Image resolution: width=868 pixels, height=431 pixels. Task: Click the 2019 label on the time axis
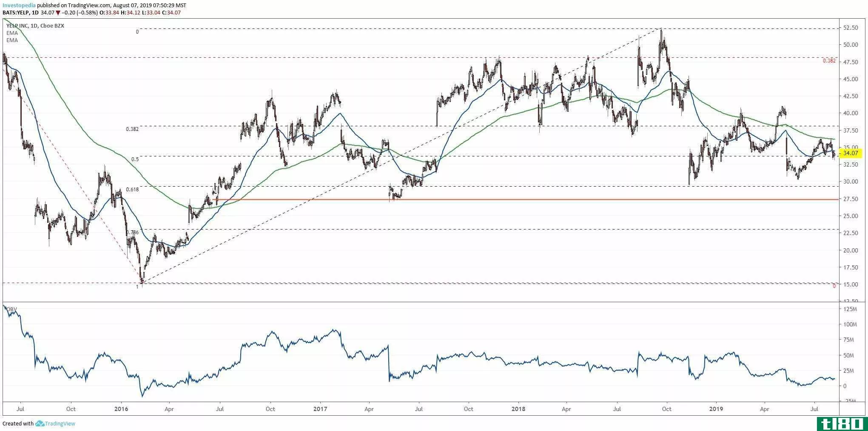(x=716, y=409)
